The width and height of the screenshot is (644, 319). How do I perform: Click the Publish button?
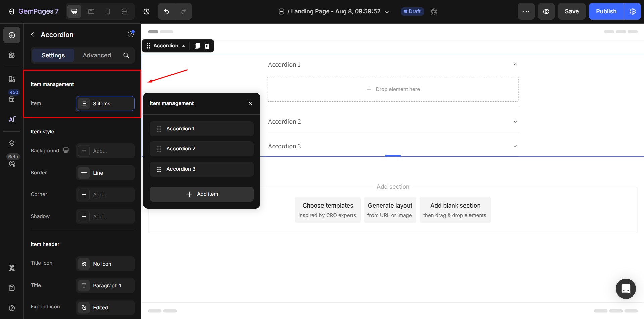(606, 11)
